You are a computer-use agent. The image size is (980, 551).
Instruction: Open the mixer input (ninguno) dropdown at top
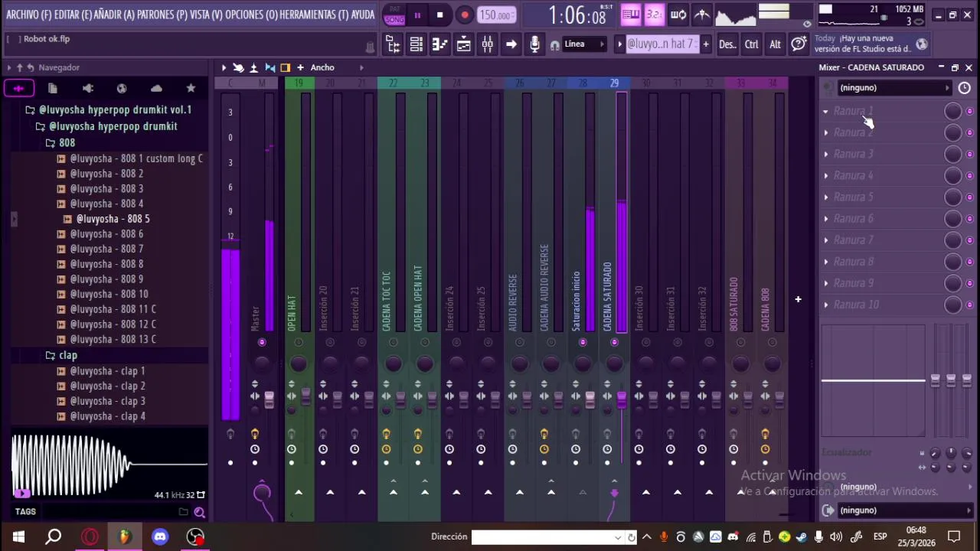(x=893, y=88)
